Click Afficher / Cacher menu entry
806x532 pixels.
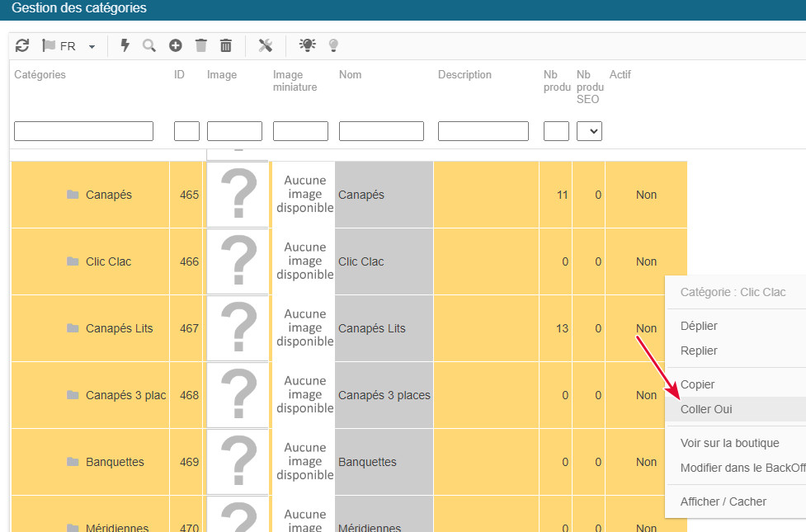coord(723,501)
